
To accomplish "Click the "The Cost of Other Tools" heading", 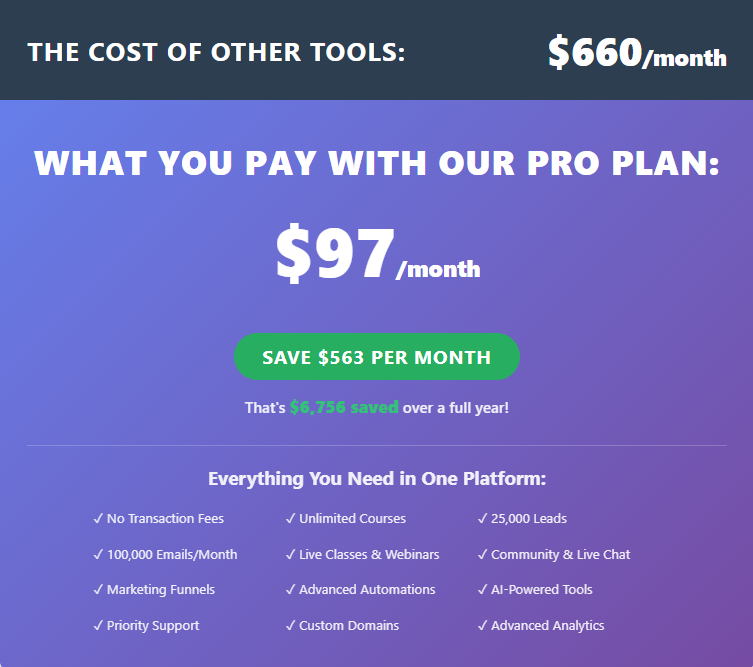I will [216, 52].
